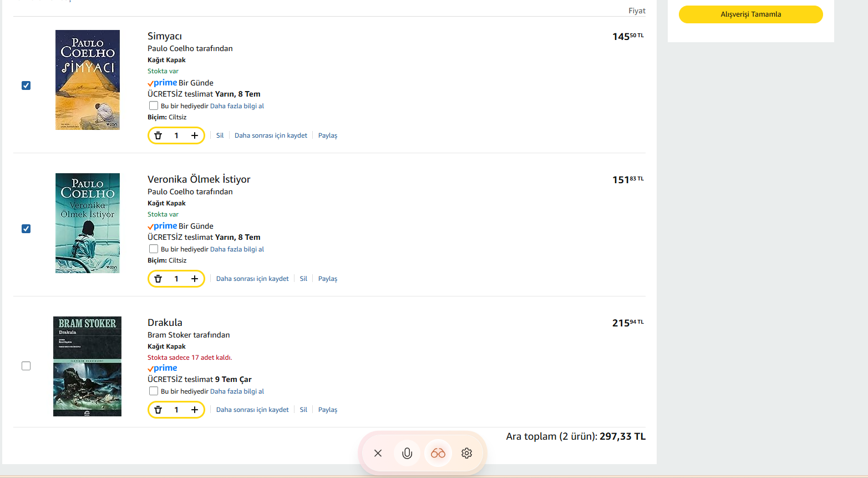Click quantity number in Veronika Ölmek İstiyor stepper
The width and height of the screenshot is (868, 478).
coord(176,279)
